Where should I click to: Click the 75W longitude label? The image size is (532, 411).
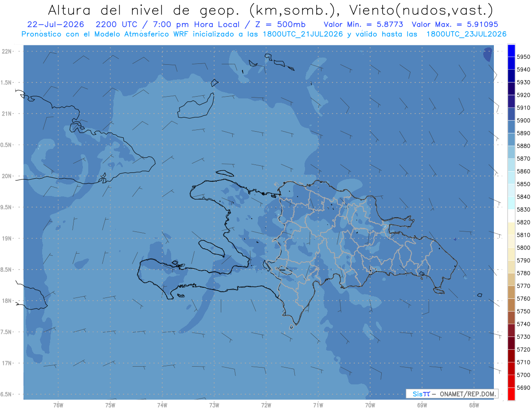(x=110, y=405)
